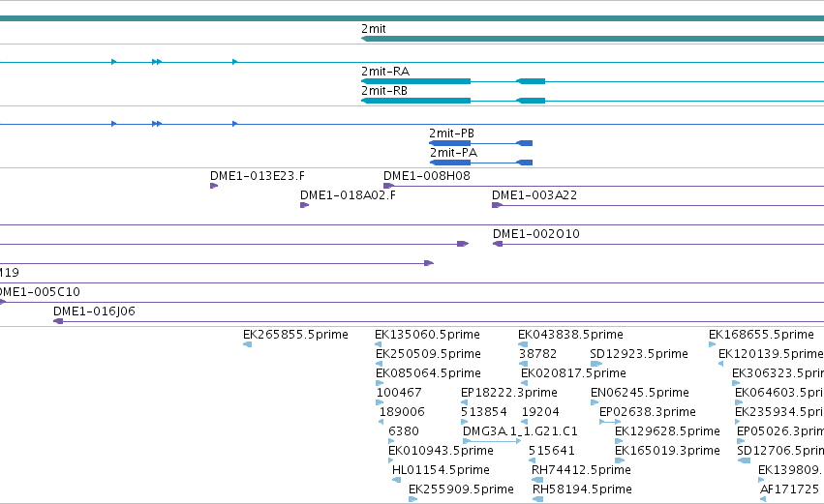Select the EP18222.3prime EST label
Viewport: 824px width, 504px height.
(508, 393)
